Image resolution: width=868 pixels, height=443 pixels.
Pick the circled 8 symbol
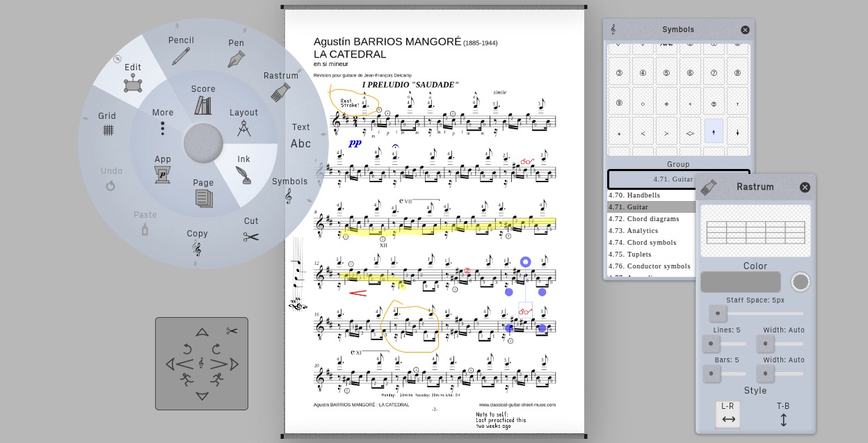(x=737, y=72)
